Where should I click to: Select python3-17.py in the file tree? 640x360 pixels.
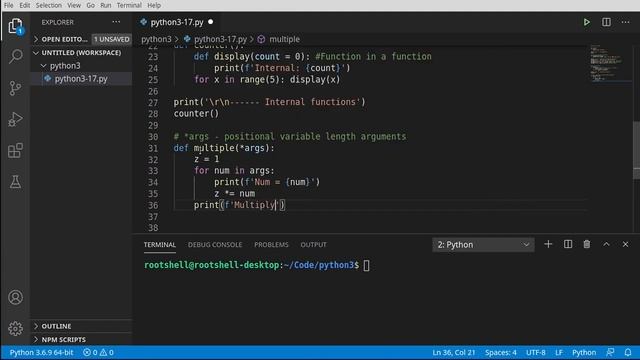(x=81, y=79)
